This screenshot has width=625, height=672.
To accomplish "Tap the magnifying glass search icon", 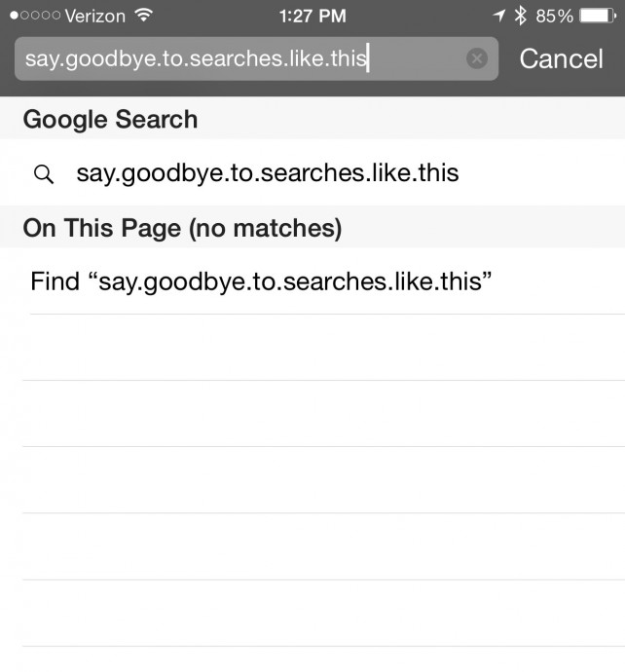I will click(x=43, y=174).
